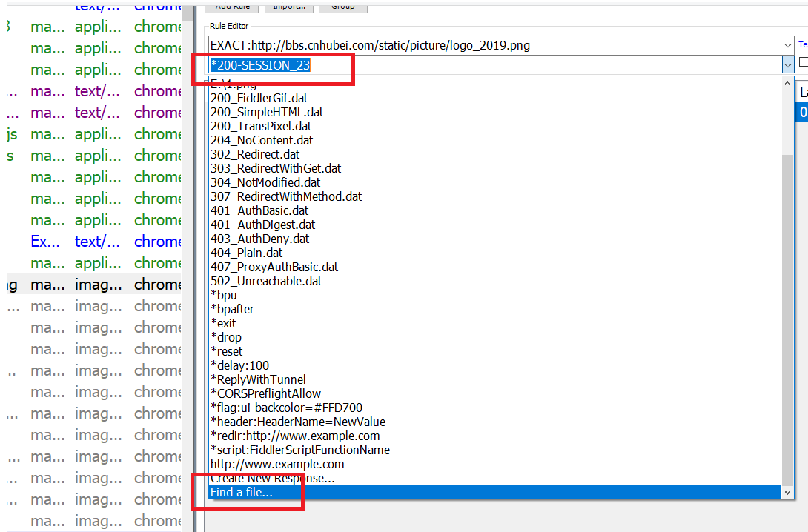Select the blue Ex... text/... session row
Viewport: 808px width, 532px height.
pos(94,241)
